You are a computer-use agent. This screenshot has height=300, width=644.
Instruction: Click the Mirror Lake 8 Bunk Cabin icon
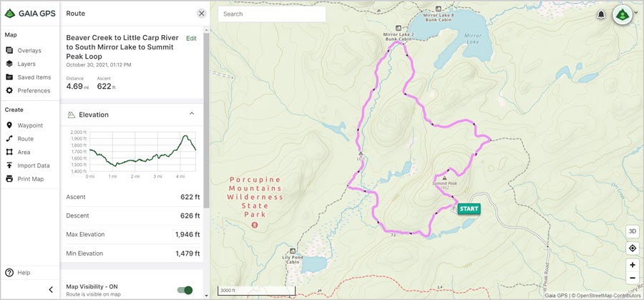(439, 8)
